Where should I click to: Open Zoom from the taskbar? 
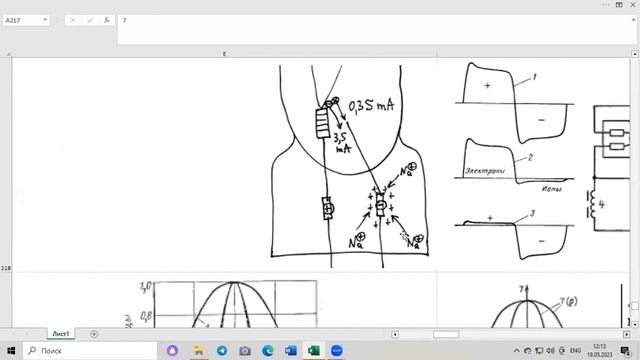[337, 351]
